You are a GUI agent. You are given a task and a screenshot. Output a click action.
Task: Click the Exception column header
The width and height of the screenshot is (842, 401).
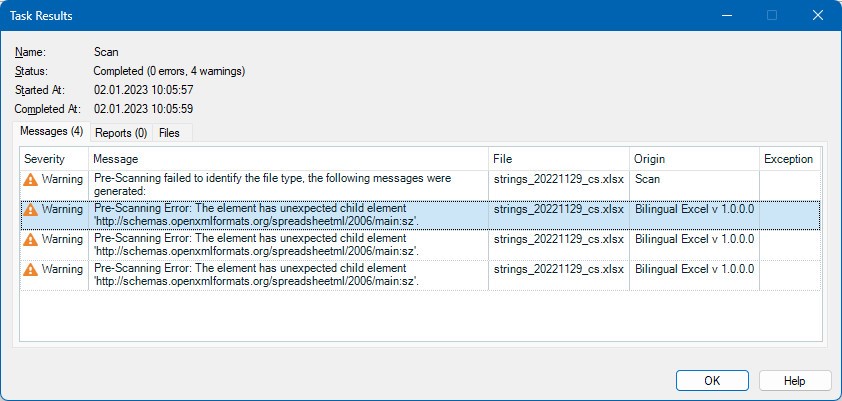point(790,159)
